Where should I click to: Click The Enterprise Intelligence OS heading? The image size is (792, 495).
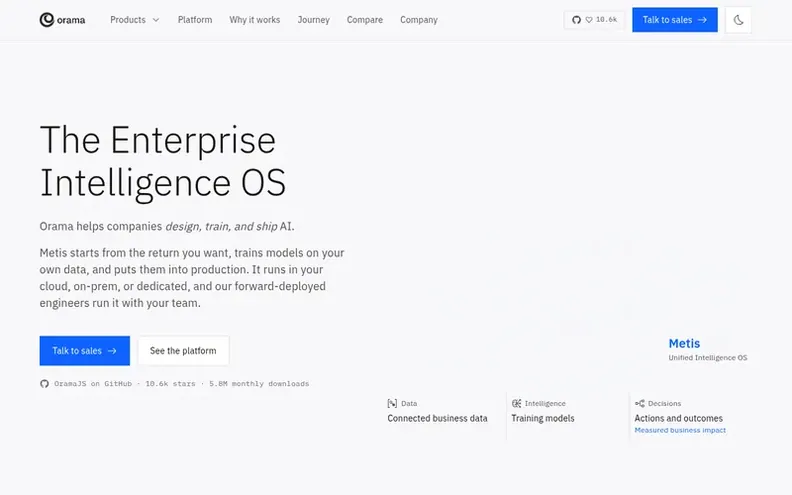[163, 161]
